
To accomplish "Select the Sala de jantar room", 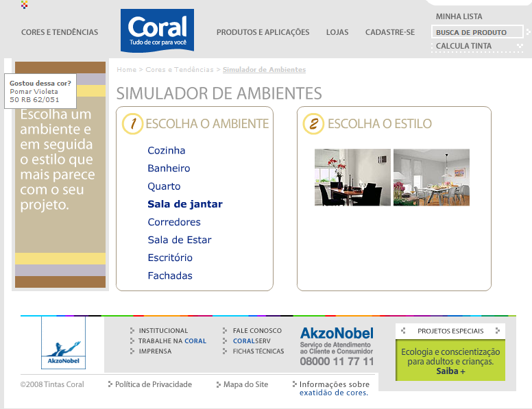I will coord(185,204).
